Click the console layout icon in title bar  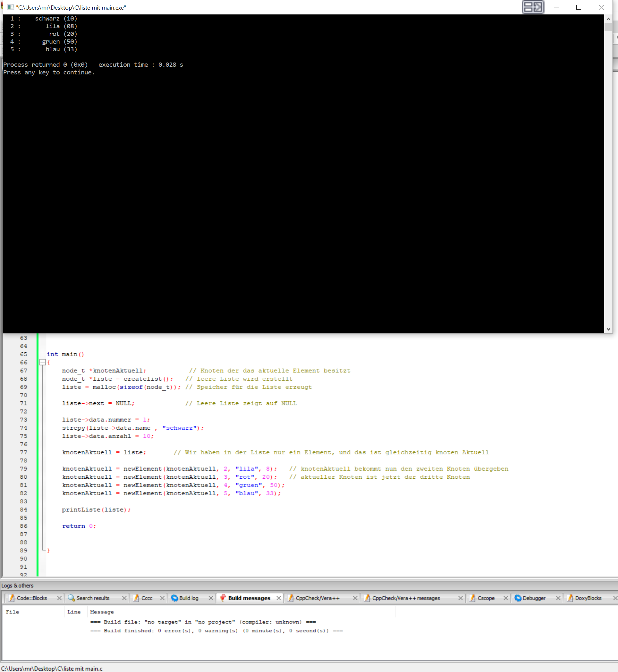click(533, 7)
